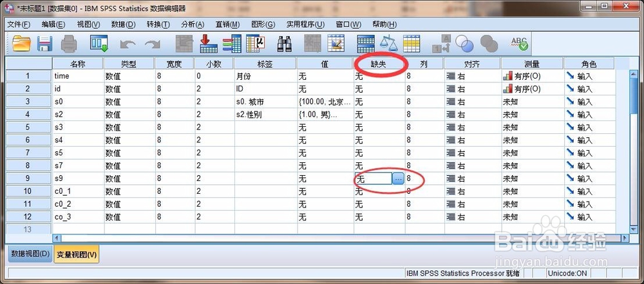
Task: Open the 文件(F) menu
Action: (x=19, y=24)
